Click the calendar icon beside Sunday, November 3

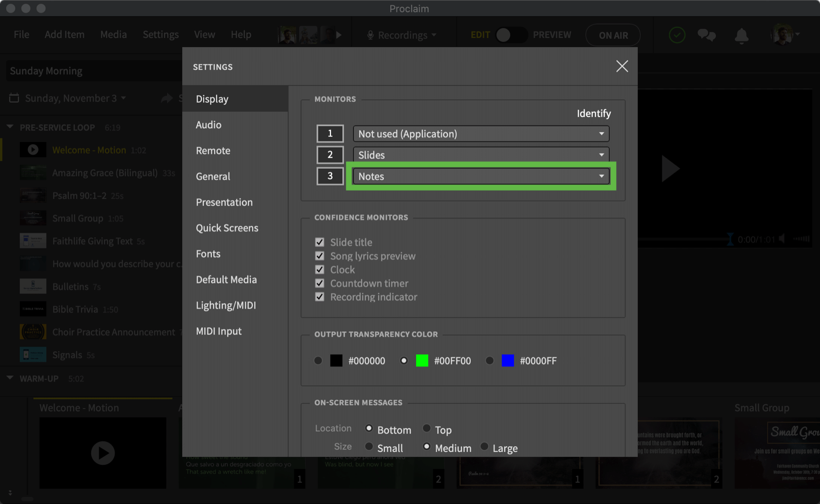point(14,98)
